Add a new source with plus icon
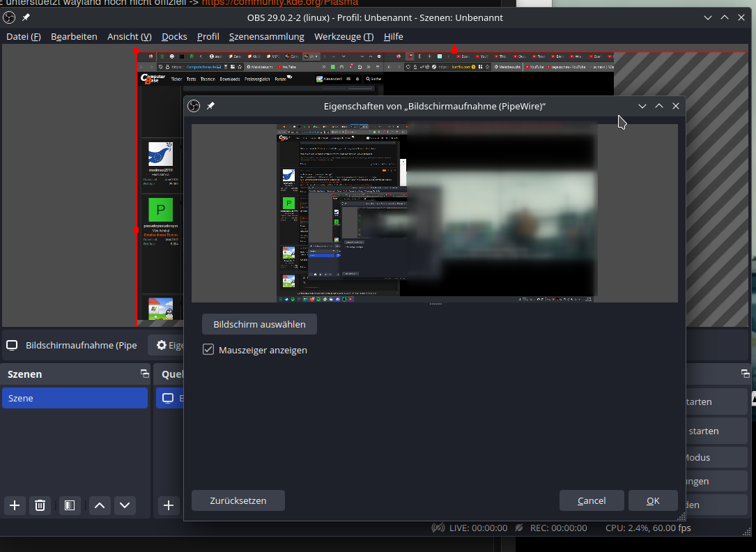 pos(168,505)
